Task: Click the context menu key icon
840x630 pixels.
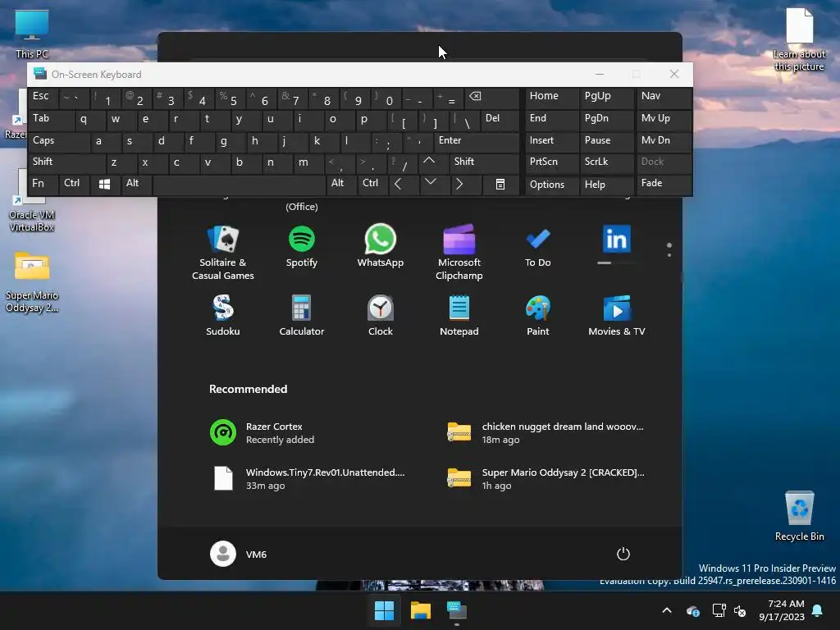Action: point(500,185)
